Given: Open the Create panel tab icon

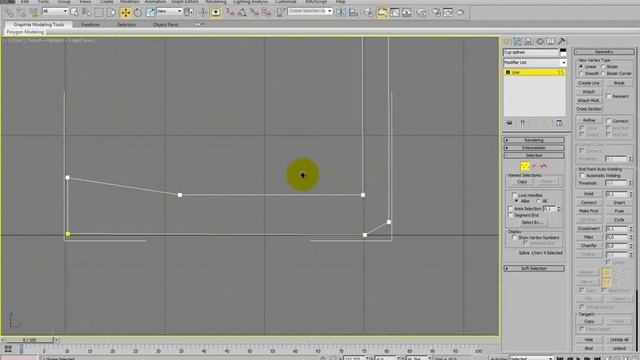Looking at the screenshot, I should click(x=507, y=41).
